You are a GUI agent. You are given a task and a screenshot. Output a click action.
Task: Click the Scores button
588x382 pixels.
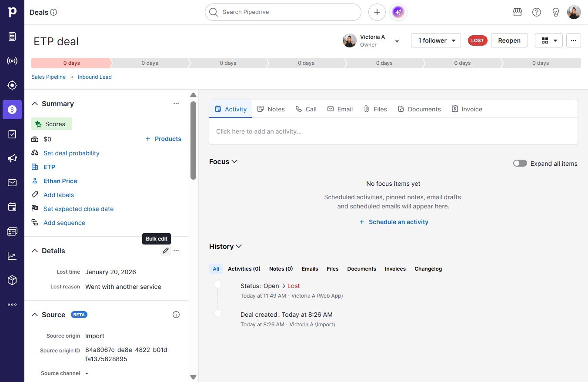[x=52, y=124]
